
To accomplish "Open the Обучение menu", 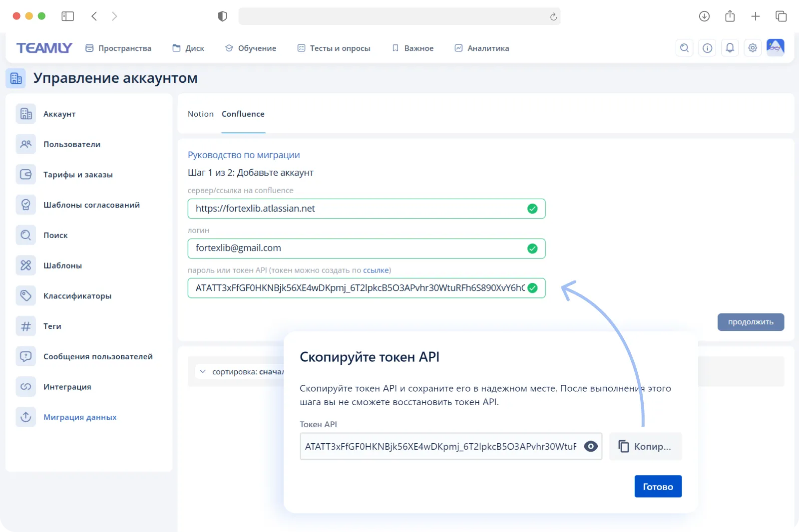I will (251, 48).
